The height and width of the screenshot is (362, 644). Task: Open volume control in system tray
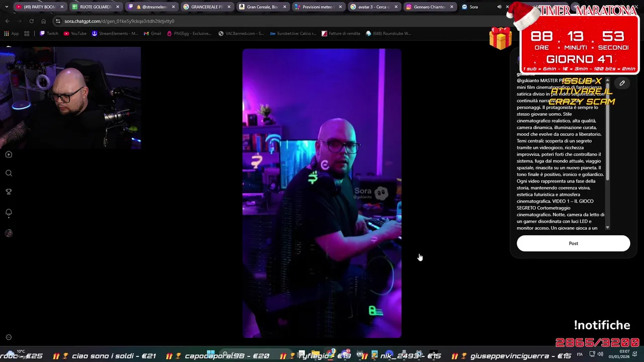(x=600, y=354)
